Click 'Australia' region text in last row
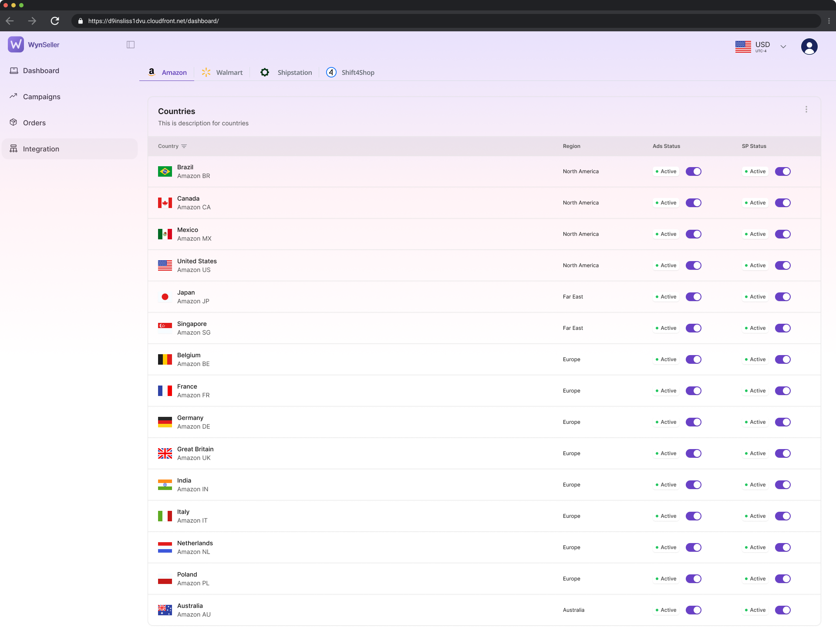This screenshot has width=836, height=644. pyautogui.click(x=573, y=610)
